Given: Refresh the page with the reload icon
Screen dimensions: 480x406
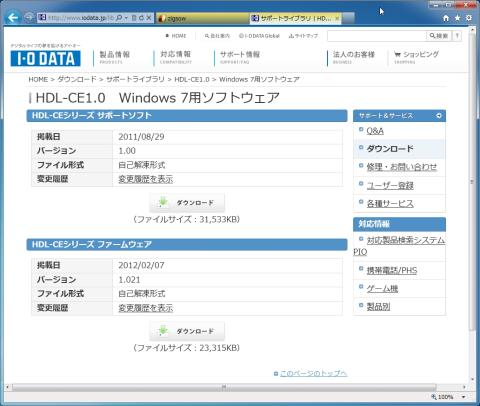Looking at the screenshot, I should (x=141, y=18).
